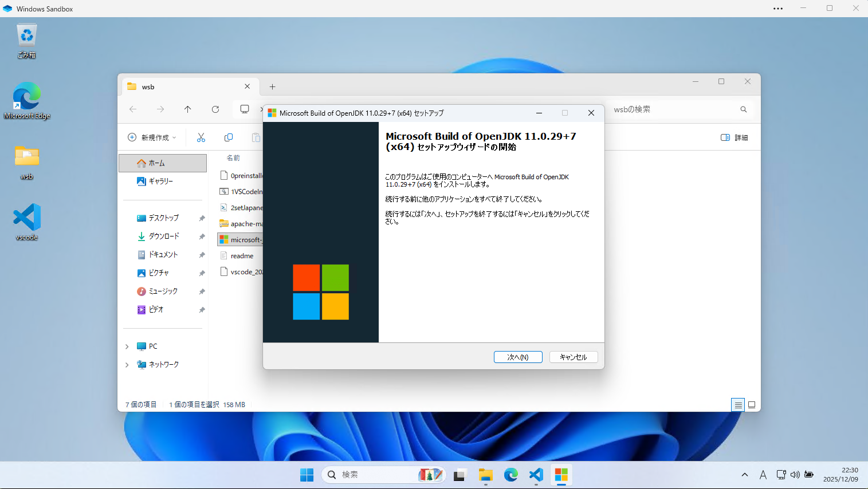
Task: Go back in File Explorer
Action: 133,109
